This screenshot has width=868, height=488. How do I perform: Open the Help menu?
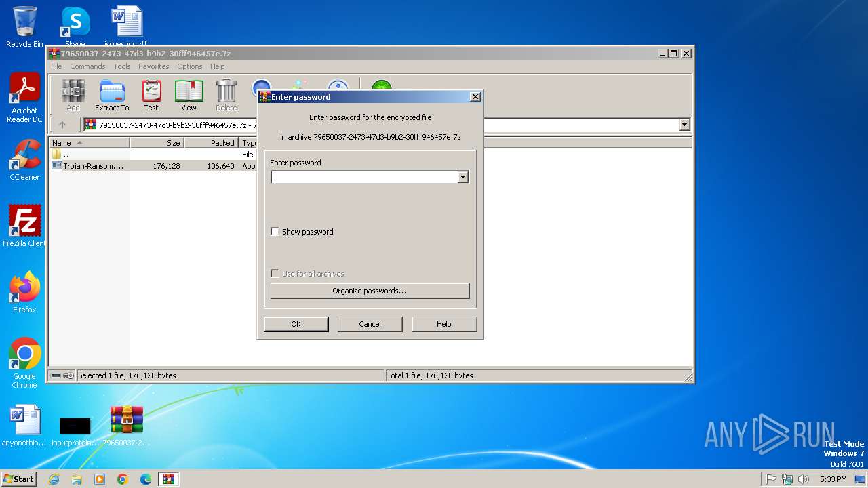coord(217,66)
